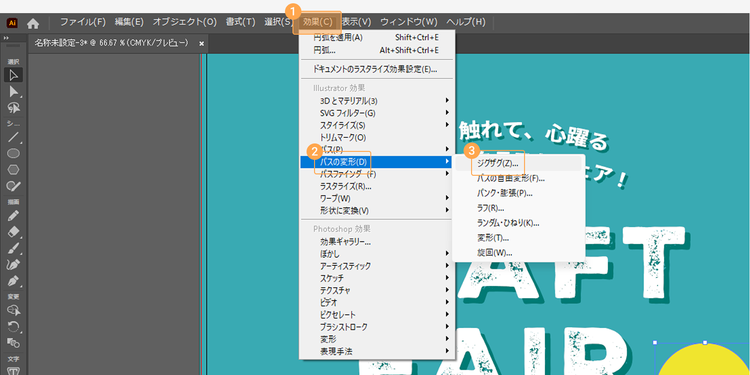Expand the パスファインダー(F) submenu
The height and width of the screenshot is (375, 750).
click(x=377, y=174)
